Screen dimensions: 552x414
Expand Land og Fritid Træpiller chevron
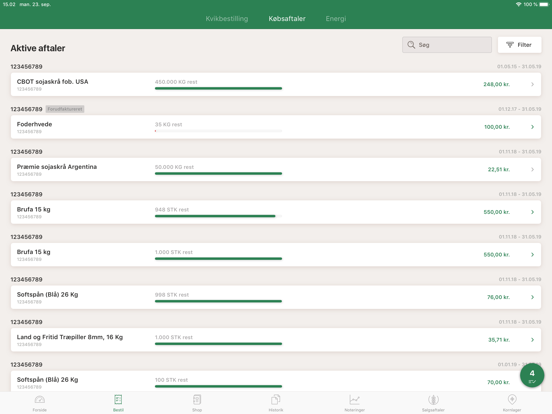[532, 340]
